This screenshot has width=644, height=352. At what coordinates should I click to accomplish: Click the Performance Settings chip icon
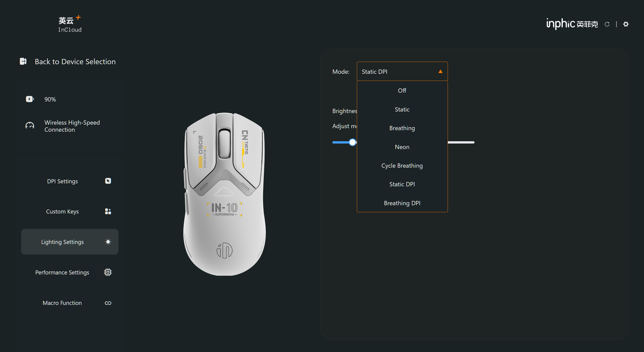[x=108, y=272]
